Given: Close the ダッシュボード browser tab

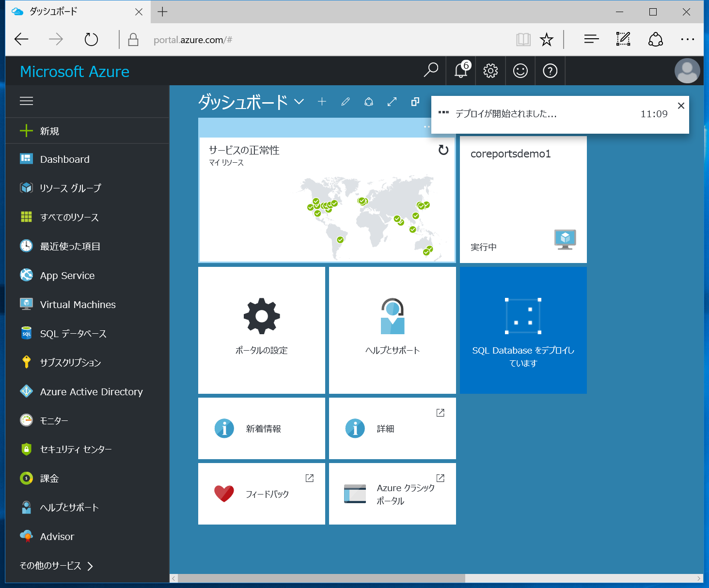Looking at the screenshot, I should pos(139,12).
